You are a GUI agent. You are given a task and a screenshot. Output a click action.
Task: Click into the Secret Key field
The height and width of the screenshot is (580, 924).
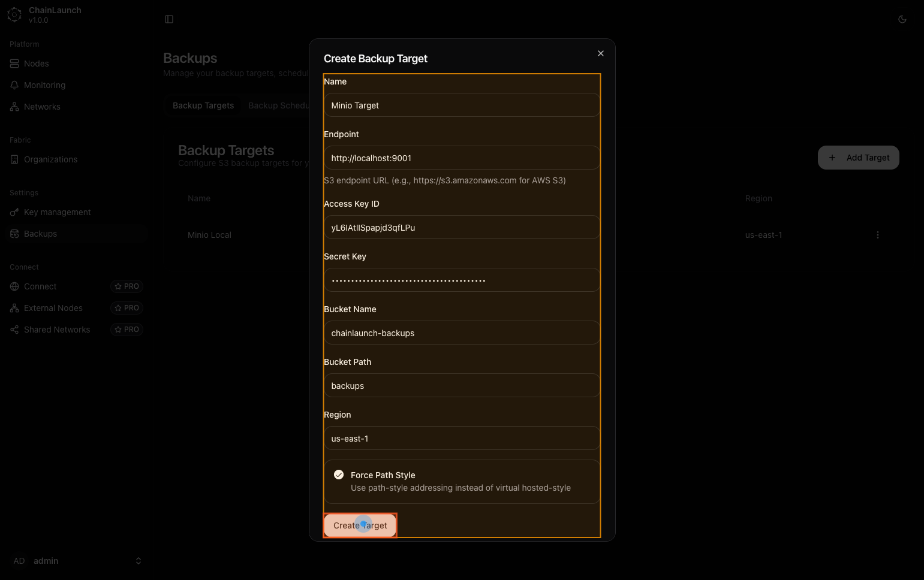click(x=462, y=280)
